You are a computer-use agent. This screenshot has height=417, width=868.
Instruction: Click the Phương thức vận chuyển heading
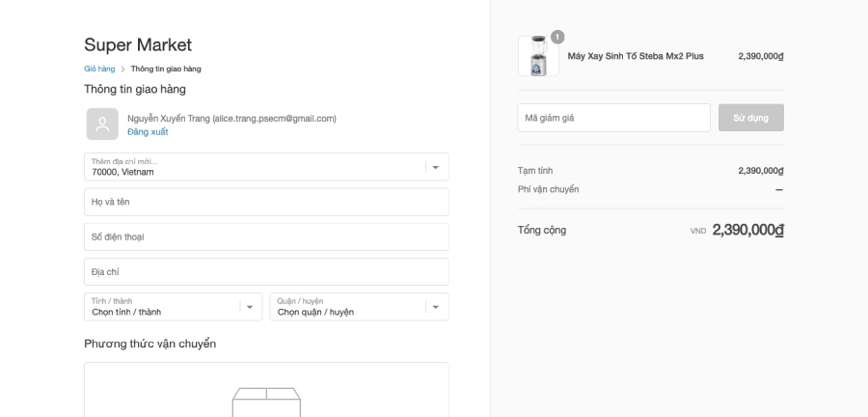(150, 344)
